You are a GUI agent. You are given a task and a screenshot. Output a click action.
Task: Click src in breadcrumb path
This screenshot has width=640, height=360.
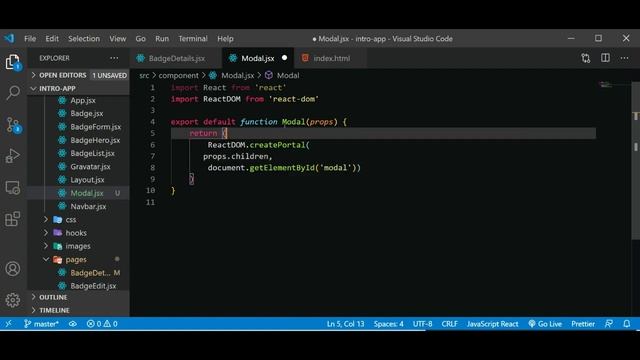coord(144,75)
